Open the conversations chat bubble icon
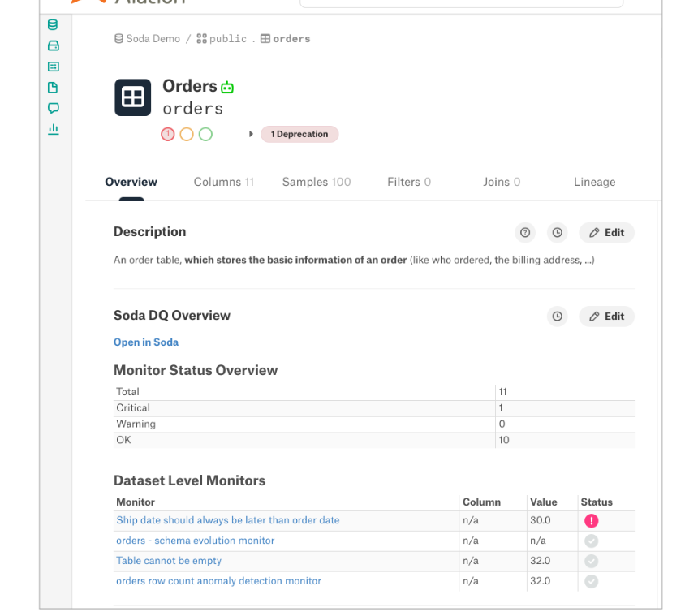Screen dimensions: 698x616 [x=54, y=108]
